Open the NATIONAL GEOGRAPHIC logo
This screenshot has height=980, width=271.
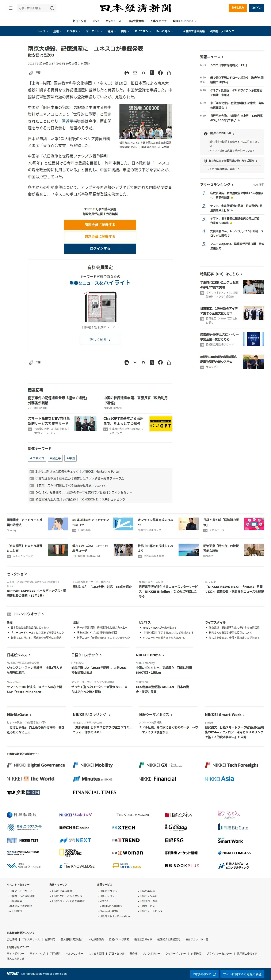tap(70, 853)
